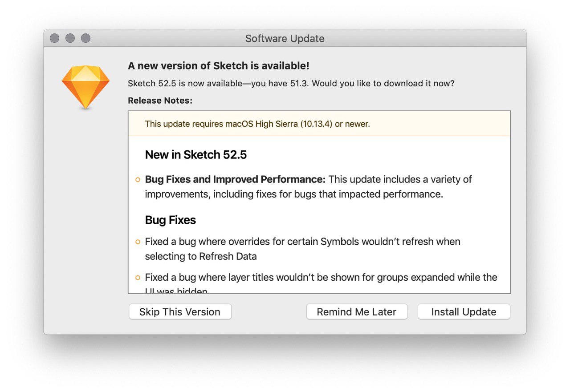The image size is (570, 392).
Task: Click the Symbols overrides refresh bug note
Action: coord(303,249)
